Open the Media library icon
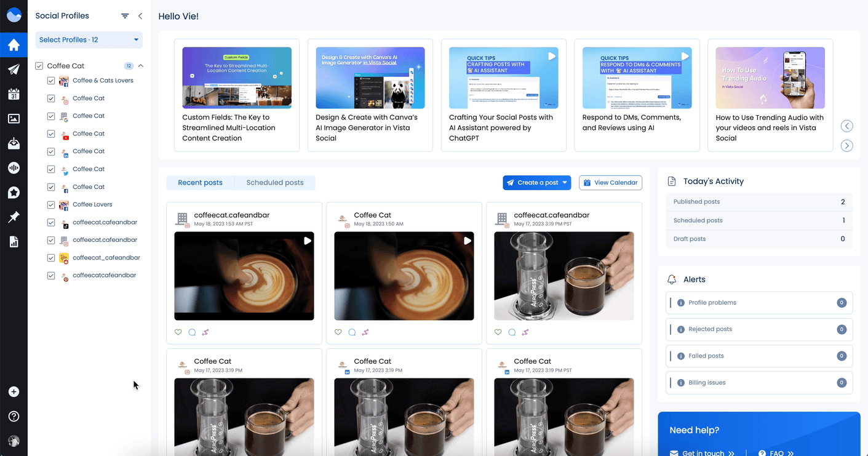Viewport: 868px width, 456px height. pos(14,118)
